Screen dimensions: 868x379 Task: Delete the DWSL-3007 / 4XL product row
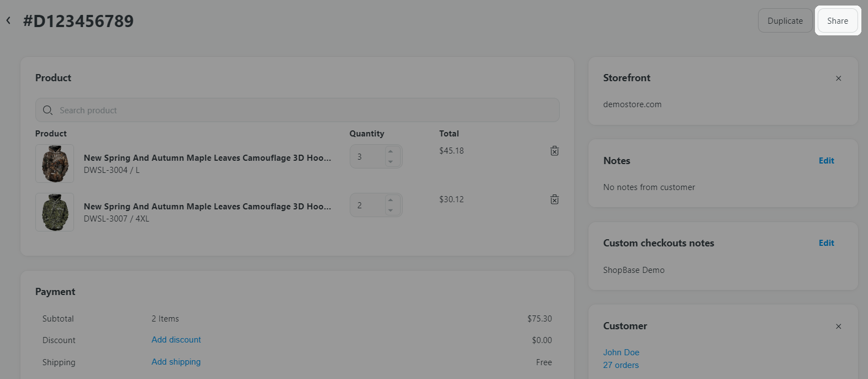[555, 199]
